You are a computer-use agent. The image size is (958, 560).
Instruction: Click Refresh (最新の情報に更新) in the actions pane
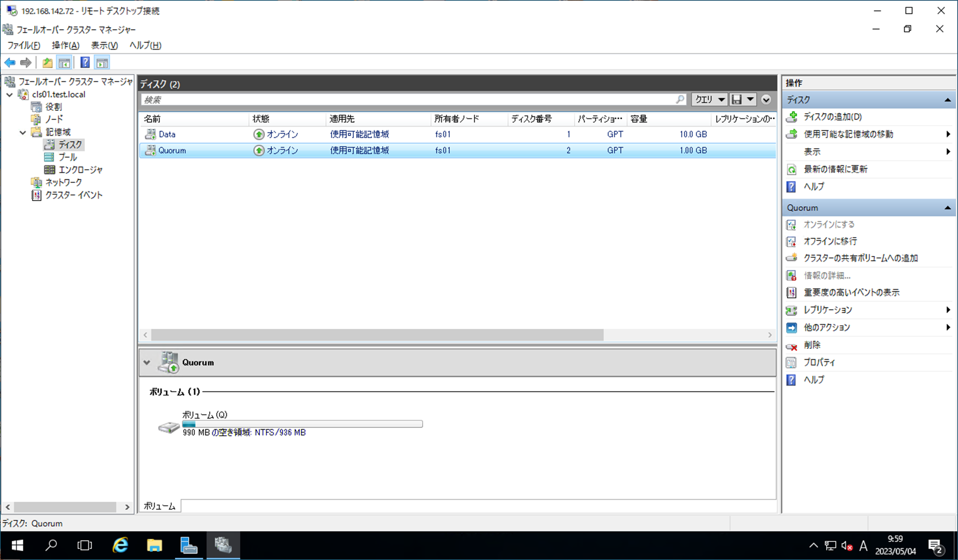(835, 169)
